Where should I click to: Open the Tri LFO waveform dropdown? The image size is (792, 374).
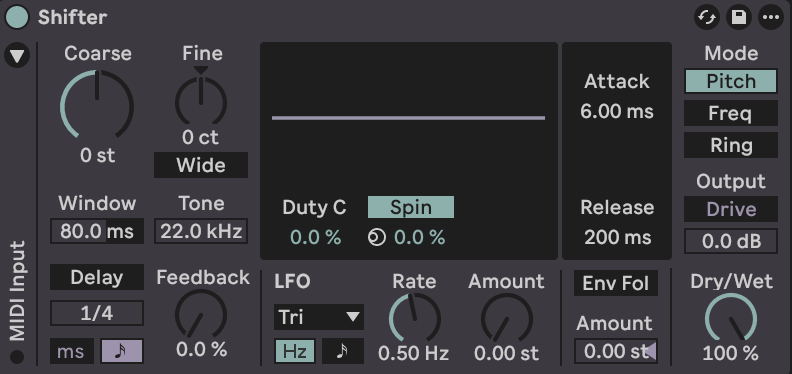319,317
